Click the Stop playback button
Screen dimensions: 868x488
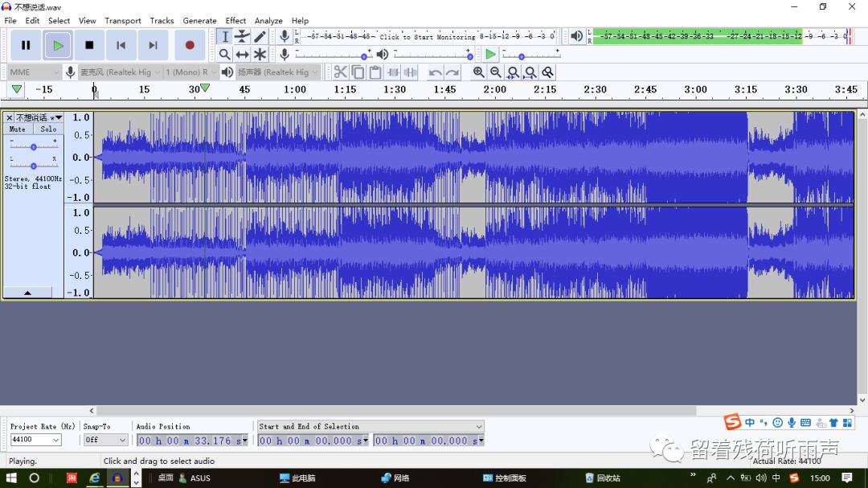tap(89, 46)
